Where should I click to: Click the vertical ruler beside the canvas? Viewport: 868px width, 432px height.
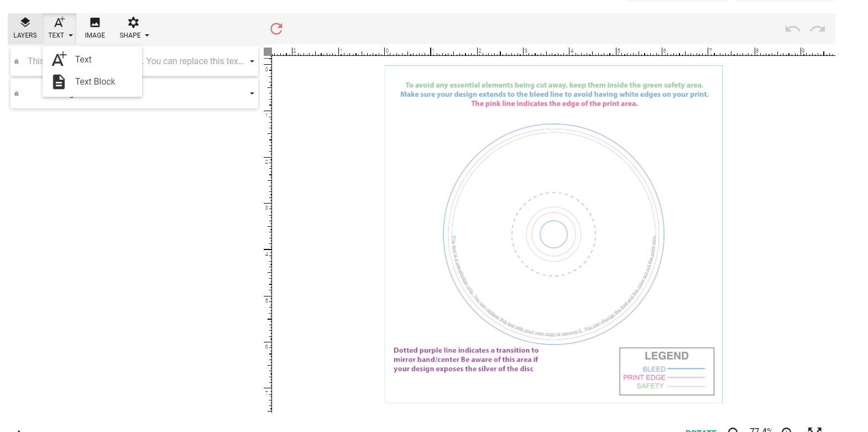pos(268,234)
